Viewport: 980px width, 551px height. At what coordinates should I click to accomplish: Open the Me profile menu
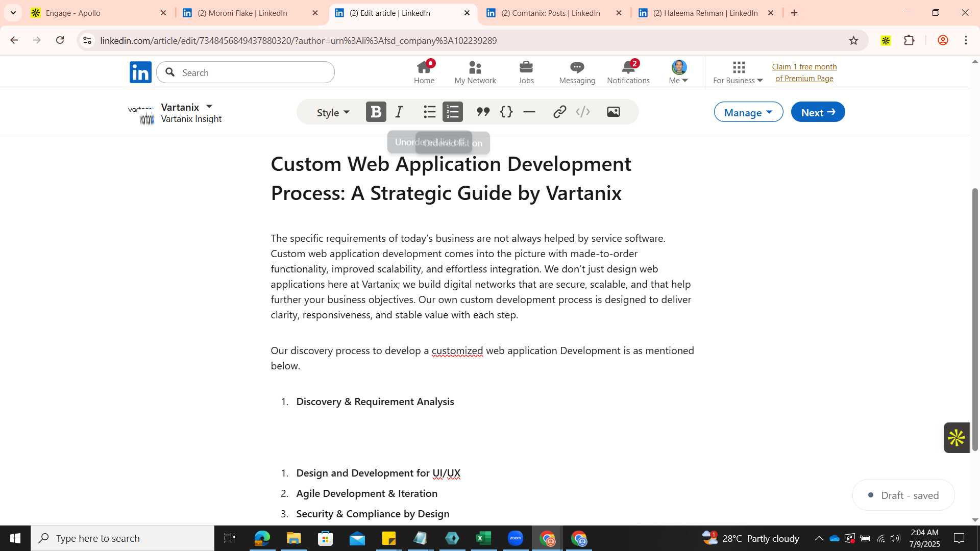678,72
